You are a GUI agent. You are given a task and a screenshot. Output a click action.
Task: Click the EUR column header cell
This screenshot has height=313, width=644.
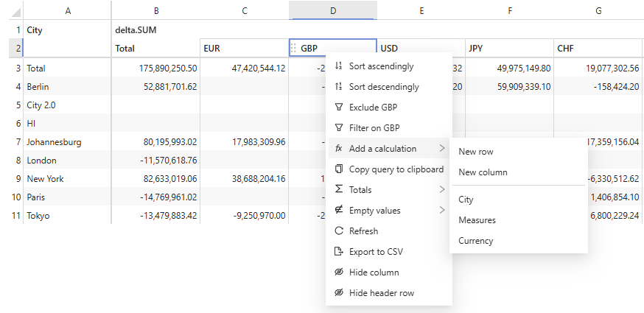click(x=245, y=48)
